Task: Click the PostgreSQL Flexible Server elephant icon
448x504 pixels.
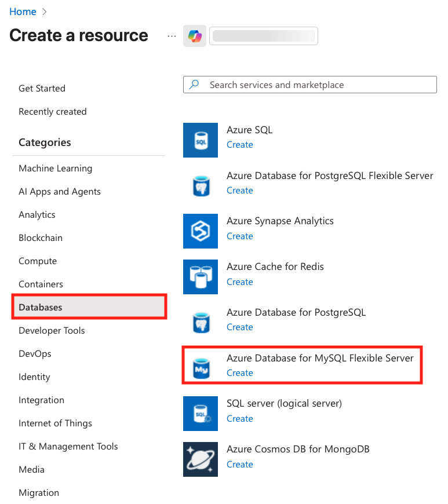Action: click(201, 186)
